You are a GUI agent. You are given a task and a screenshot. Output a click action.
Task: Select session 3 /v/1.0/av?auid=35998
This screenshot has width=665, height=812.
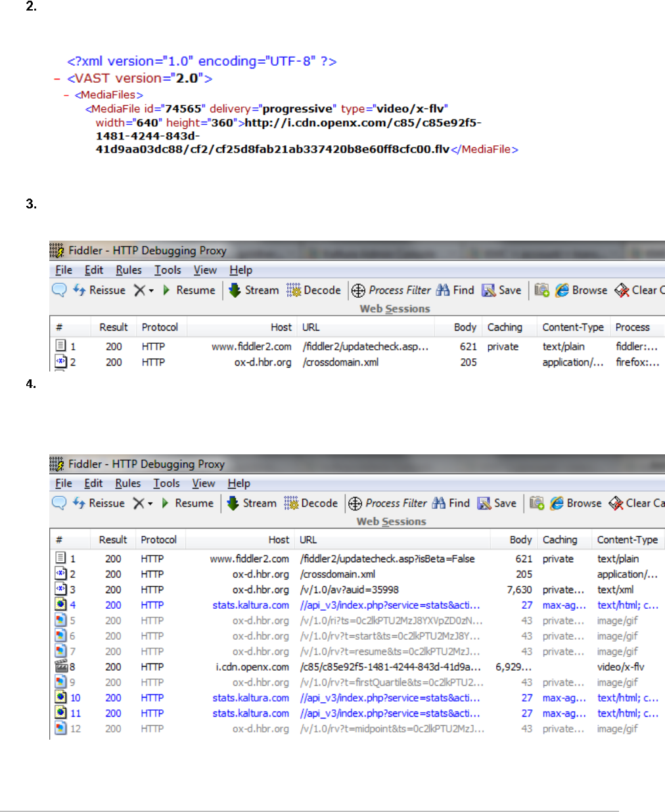349,590
